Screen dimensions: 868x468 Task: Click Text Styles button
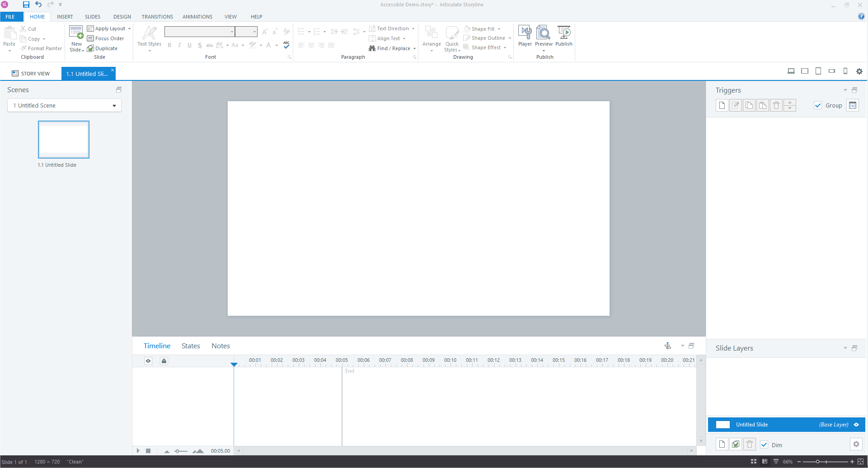point(149,39)
